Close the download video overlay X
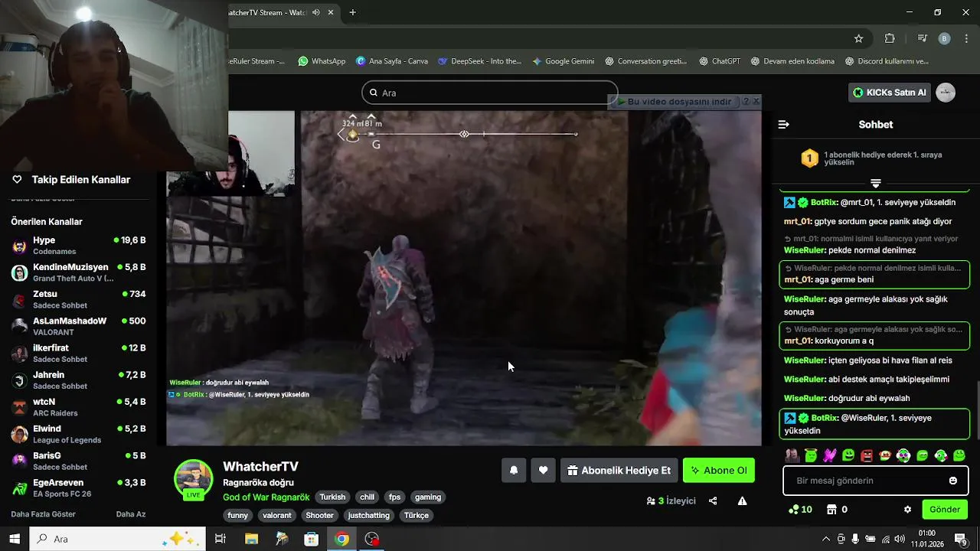 coord(756,101)
